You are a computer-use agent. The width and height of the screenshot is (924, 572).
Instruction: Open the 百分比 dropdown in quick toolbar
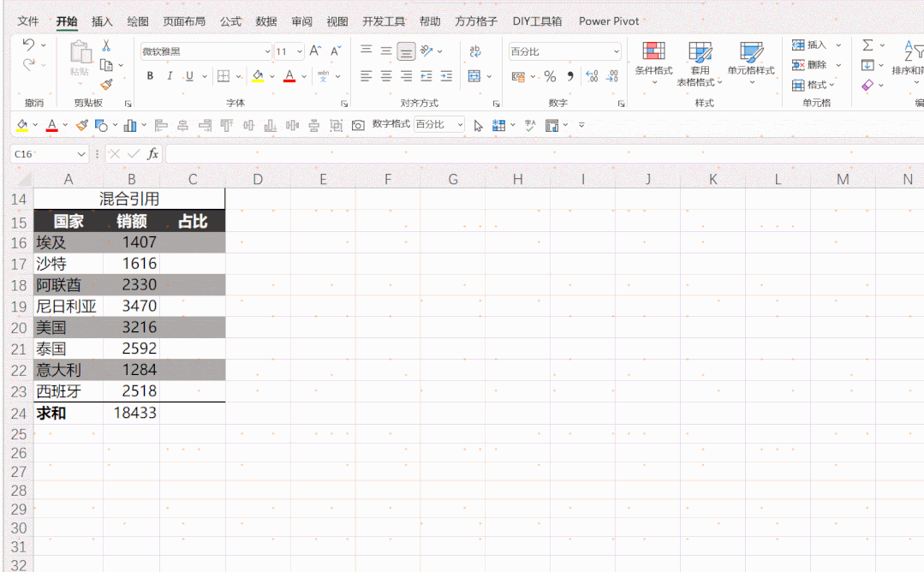pos(460,124)
